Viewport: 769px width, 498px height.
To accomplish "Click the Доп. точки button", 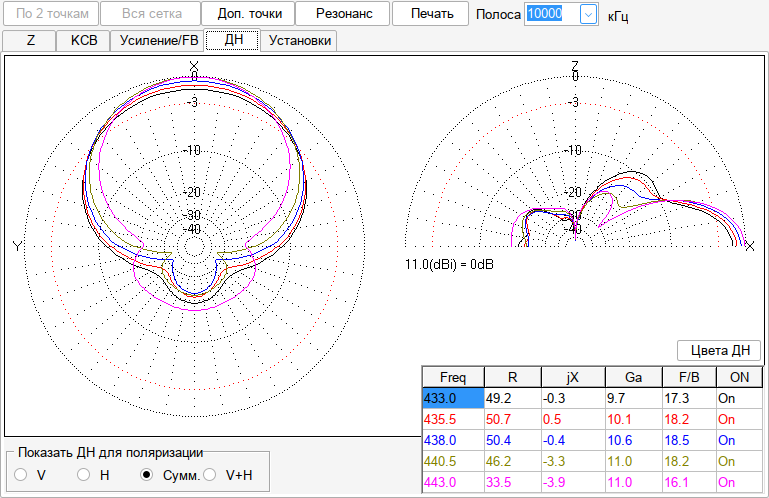I will pyautogui.click(x=249, y=14).
